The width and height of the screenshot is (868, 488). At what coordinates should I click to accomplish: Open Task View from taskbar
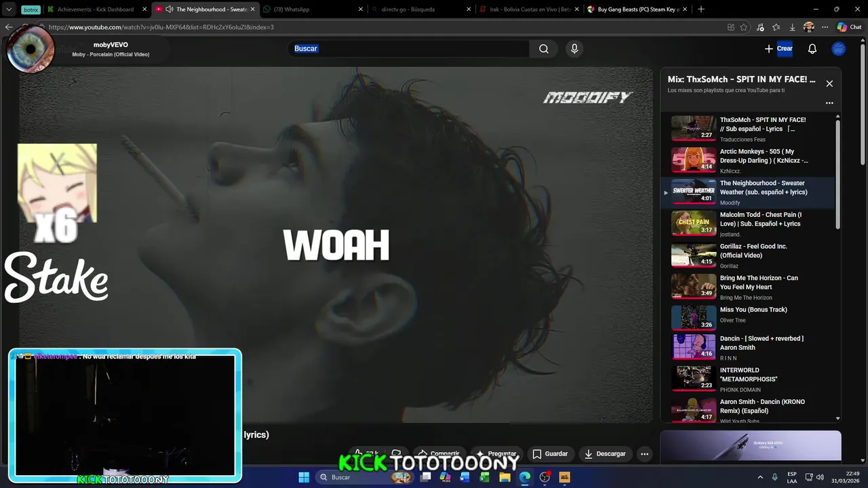(x=426, y=477)
